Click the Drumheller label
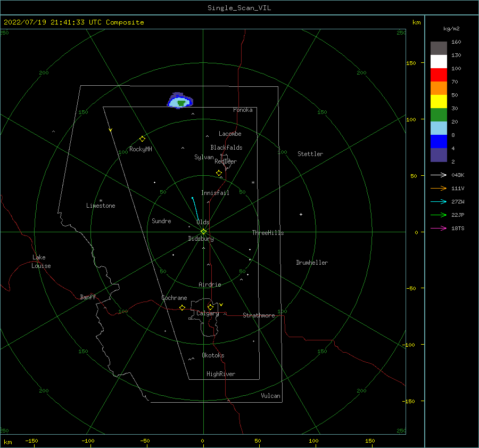This screenshot has width=479, height=448. pyautogui.click(x=312, y=263)
